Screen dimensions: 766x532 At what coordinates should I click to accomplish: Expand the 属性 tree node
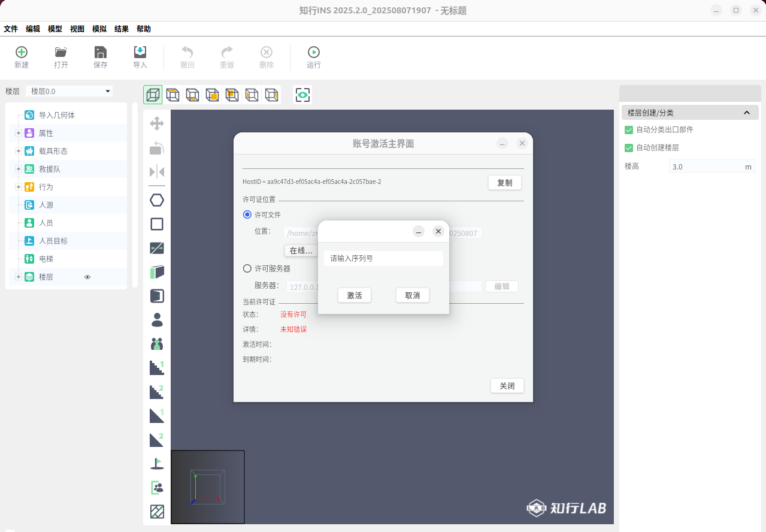point(18,133)
